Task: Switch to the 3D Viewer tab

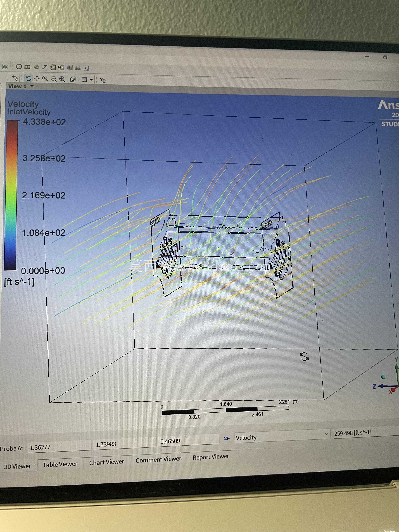Action: pyautogui.click(x=18, y=466)
